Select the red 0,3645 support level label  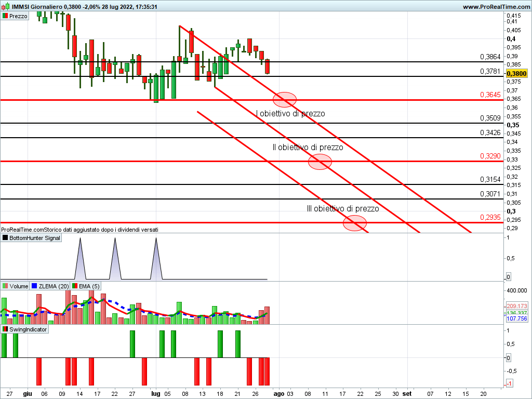[x=490, y=95]
